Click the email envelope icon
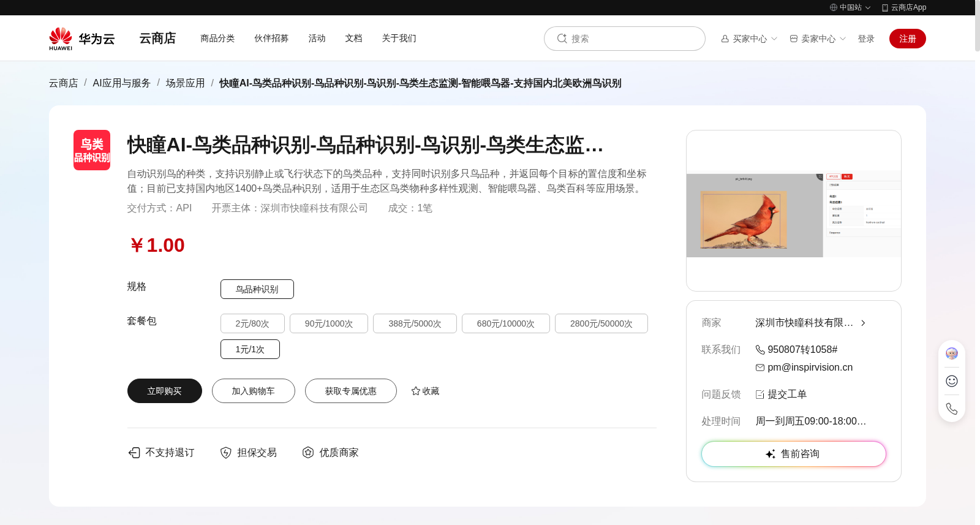 coord(760,368)
